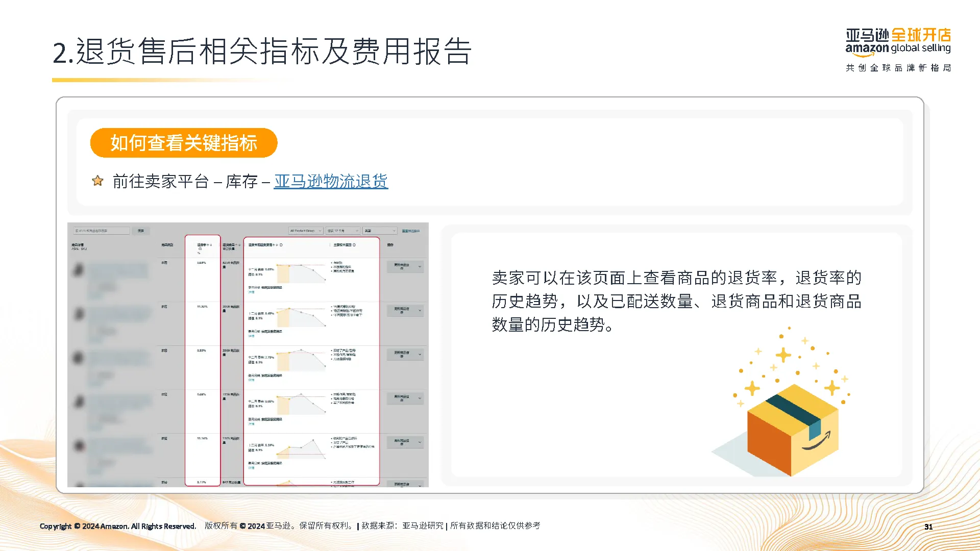The width and height of the screenshot is (980, 551).
Task: Click the search button next to ASIN field
Action: (140, 231)
